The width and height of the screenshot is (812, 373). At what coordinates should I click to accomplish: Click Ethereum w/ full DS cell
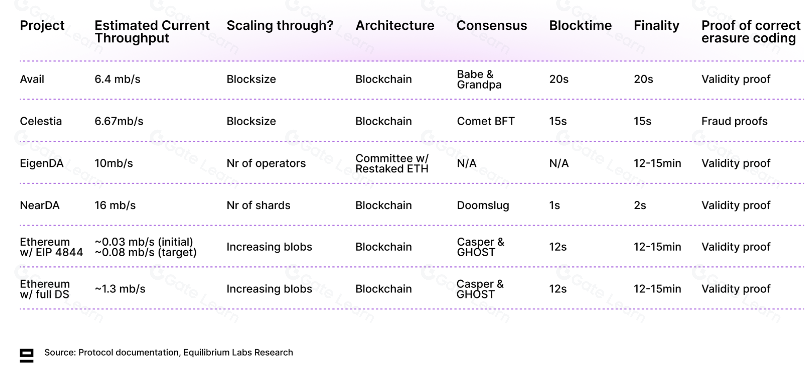coord(45,289)
